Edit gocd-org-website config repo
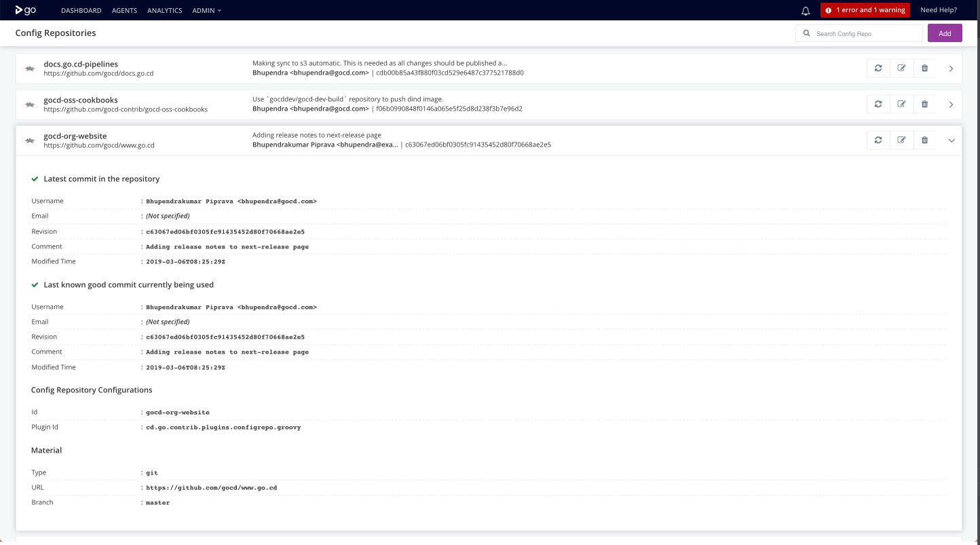Image resolution: width=980 pixels, height=545 pixels. point(901,140)
